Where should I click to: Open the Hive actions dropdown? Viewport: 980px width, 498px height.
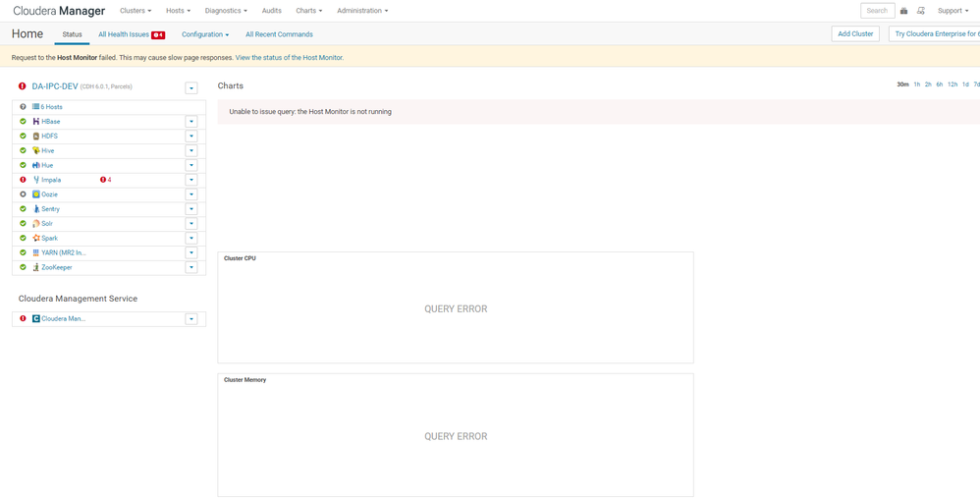[x=191, y=150]
